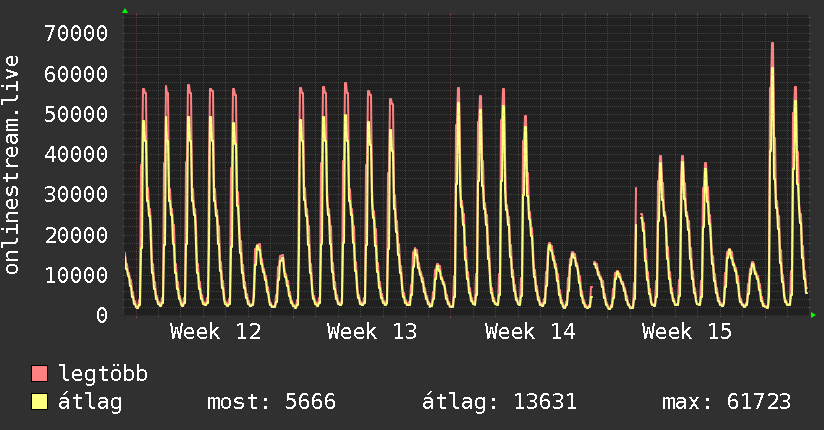824x430 pixels.
Task: Click the most: 5666 statistic
Action: 271,402
